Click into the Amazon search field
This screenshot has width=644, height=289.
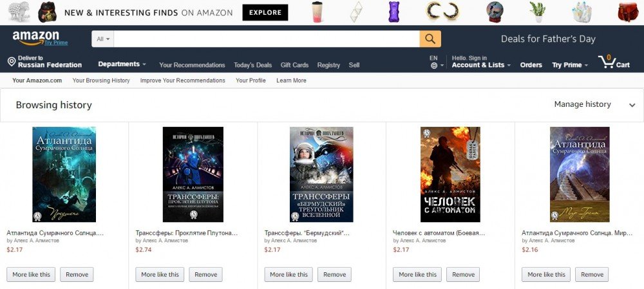pyautogui.click(x=267, y=39)
